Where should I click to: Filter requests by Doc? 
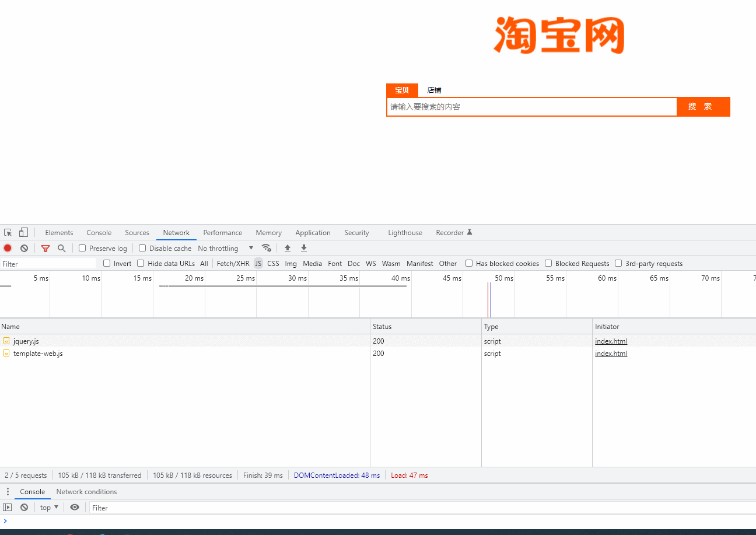pos(354,264)
